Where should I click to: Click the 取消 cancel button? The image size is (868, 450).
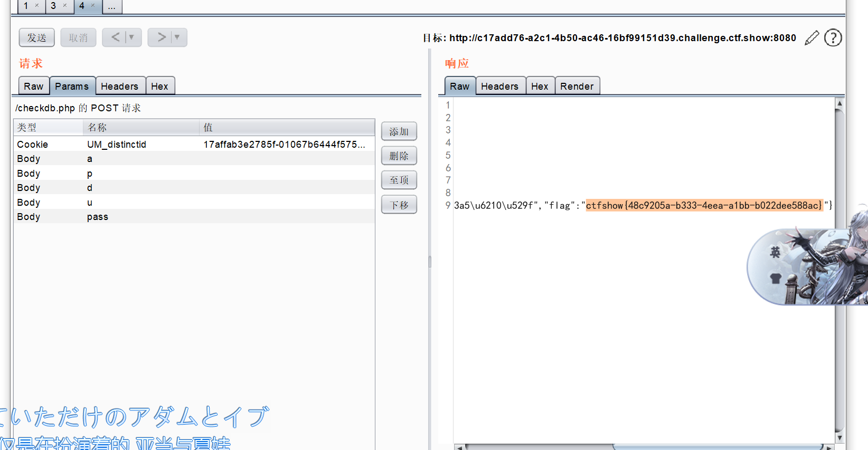tap(78, 37)
